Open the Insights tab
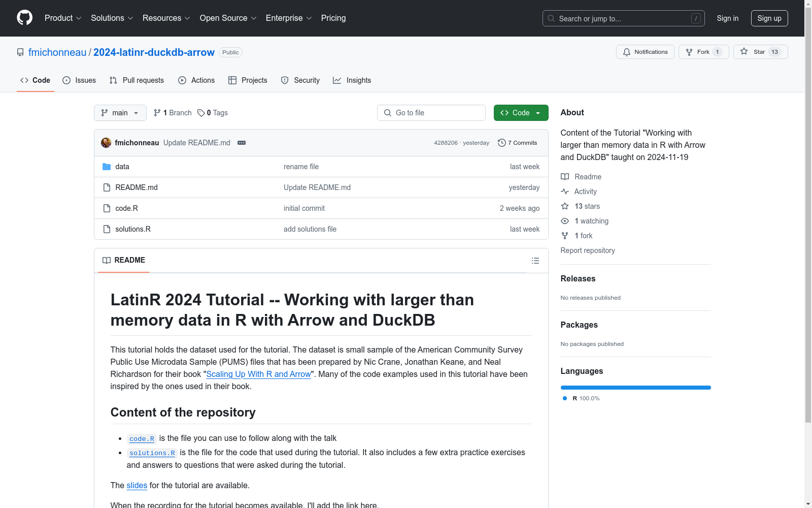This screenshot has height=508, width=812. 352,80
